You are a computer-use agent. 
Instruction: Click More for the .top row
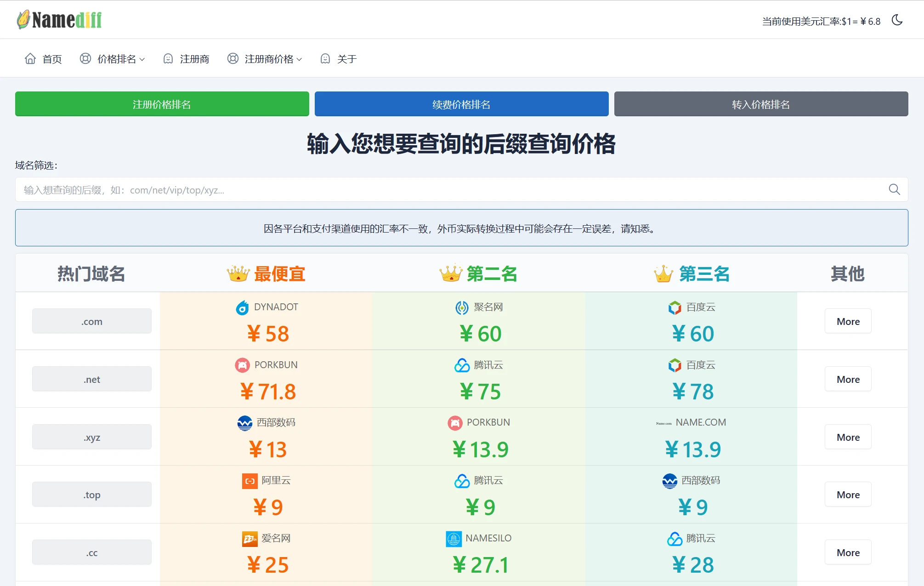(x=848, y=495)
